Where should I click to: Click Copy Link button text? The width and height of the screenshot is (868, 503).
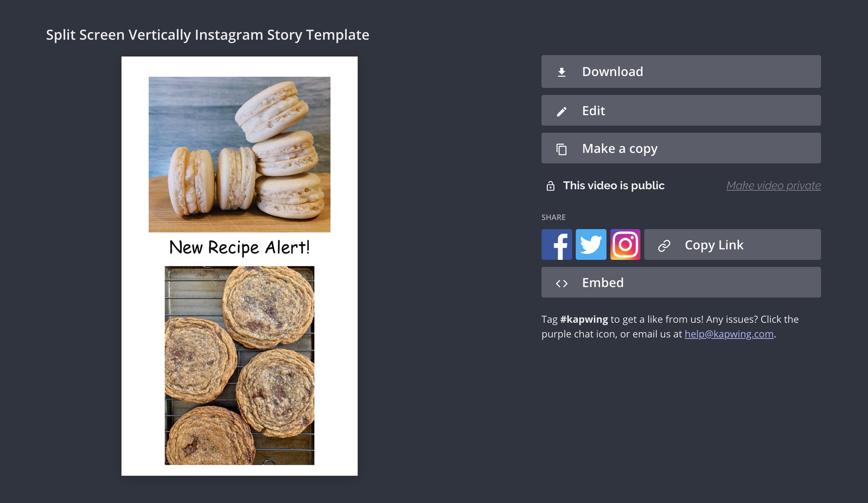(714, 245)
